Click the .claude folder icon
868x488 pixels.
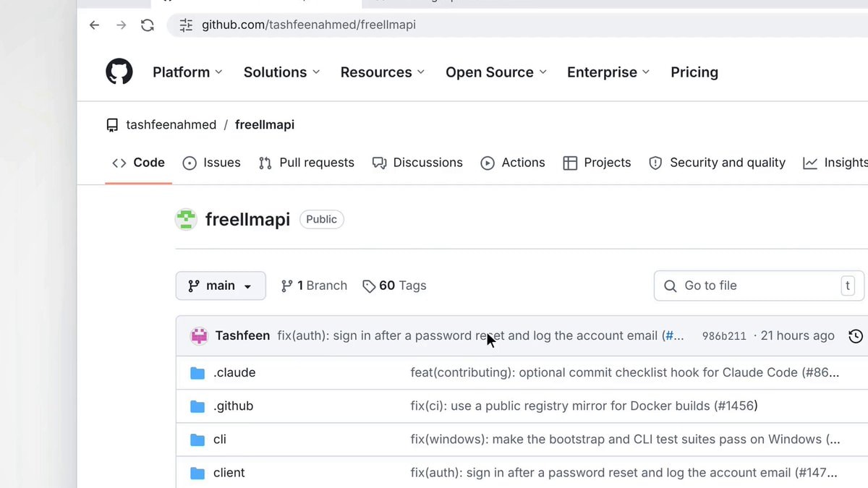point(197,373)
